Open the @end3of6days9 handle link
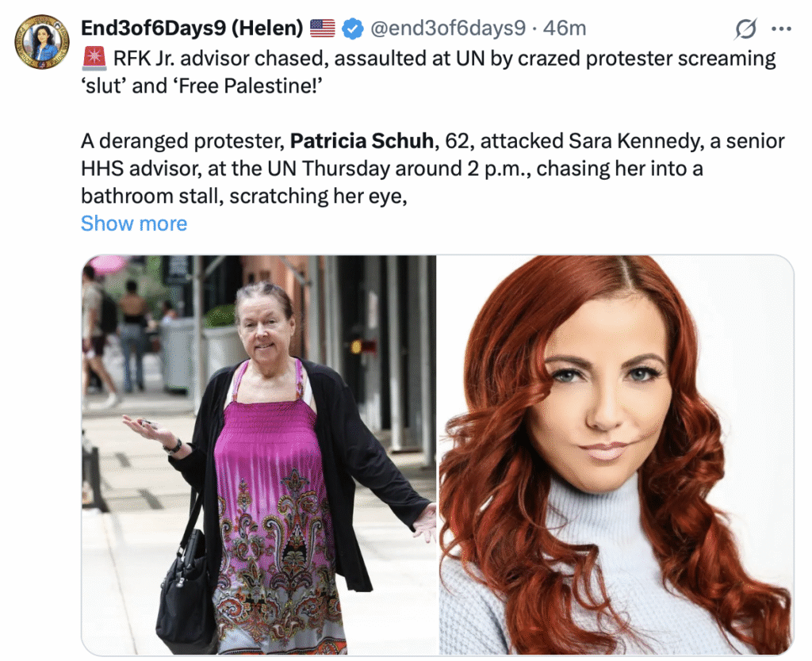The width and height of the screenshot is (812, 661). pyautogui.click(x=448, y=28)
